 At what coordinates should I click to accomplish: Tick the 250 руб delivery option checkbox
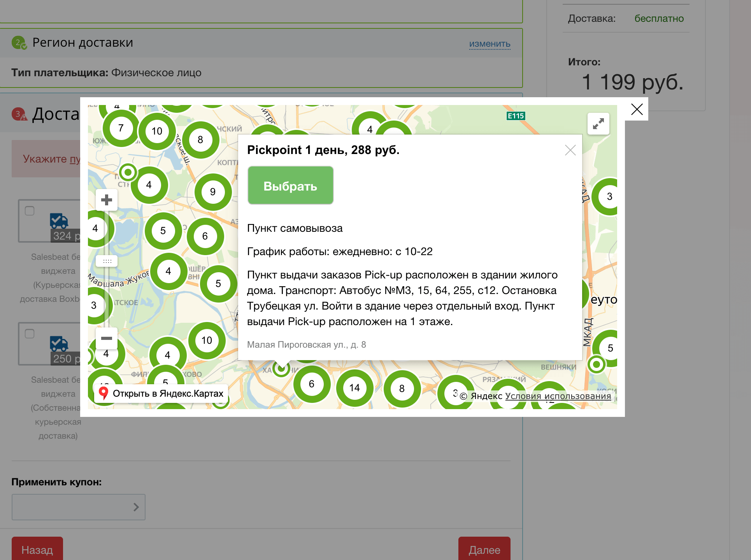coord(30,334)
